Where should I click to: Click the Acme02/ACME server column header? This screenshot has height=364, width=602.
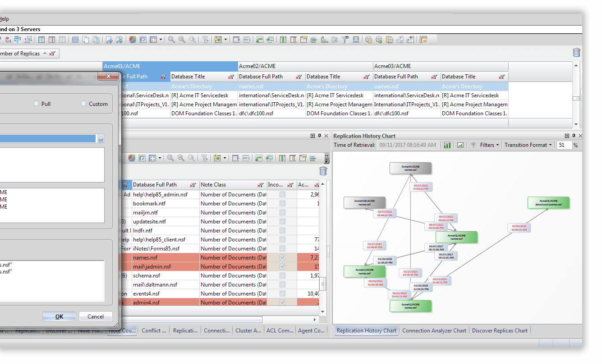(305, 66)
